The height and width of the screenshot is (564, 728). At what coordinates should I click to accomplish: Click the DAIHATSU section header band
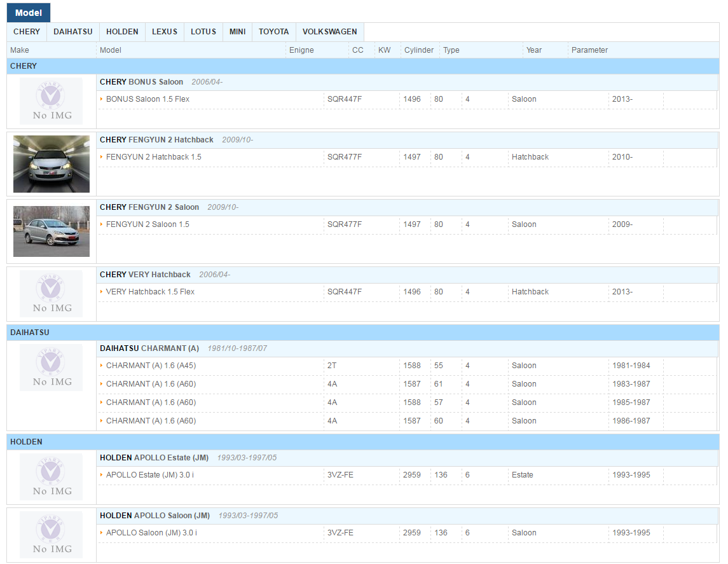363,333
